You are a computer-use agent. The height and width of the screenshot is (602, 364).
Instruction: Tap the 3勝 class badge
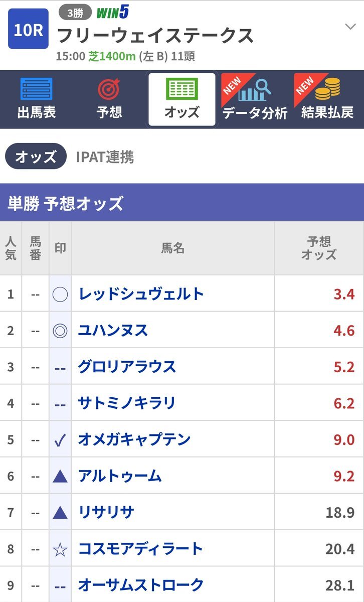click(75, 12)
